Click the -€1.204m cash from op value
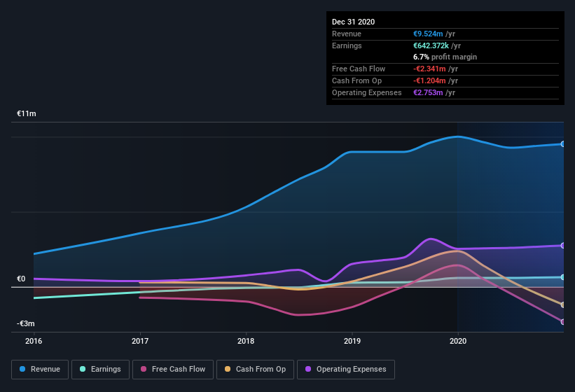 pos(429,80)
